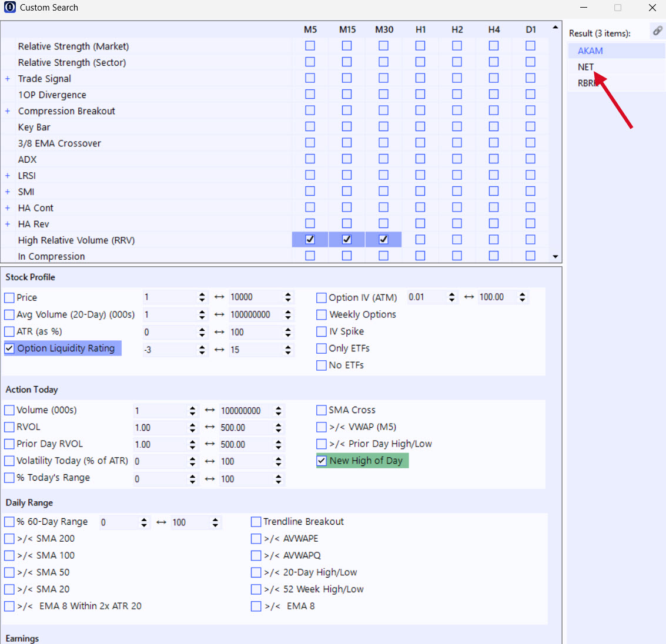This screenshot has width=666, height=644.
Task: Check the SMA Cross box
Action: point(322,410)
